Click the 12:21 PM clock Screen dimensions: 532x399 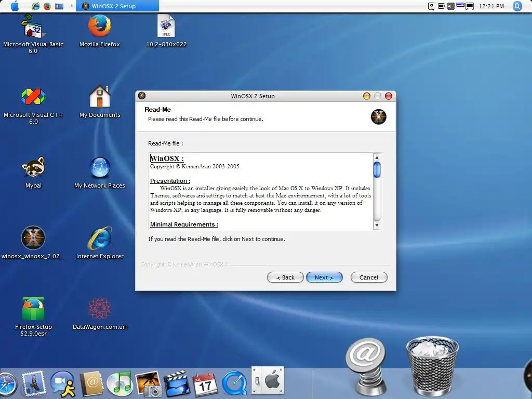[x=491, y=6]
